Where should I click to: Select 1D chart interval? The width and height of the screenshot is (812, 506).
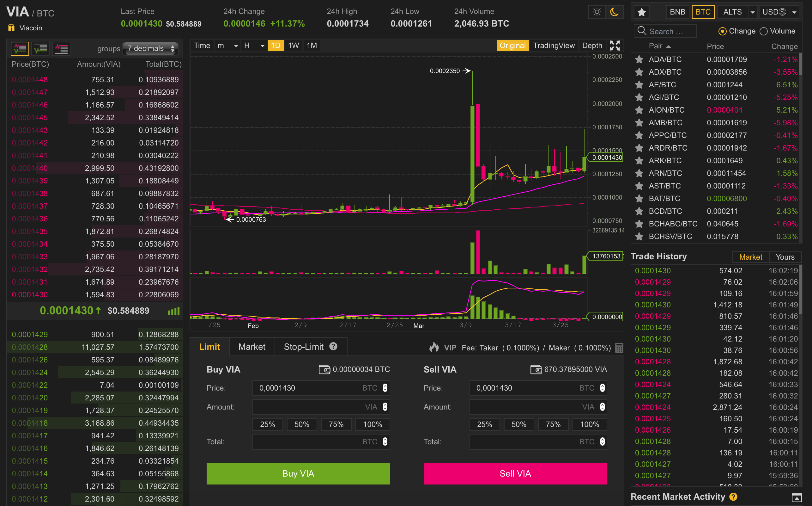(276, 46)
